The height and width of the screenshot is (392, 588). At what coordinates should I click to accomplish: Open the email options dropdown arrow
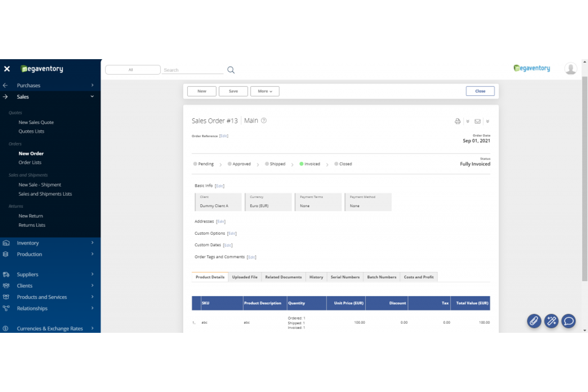[x=487, y=122]
